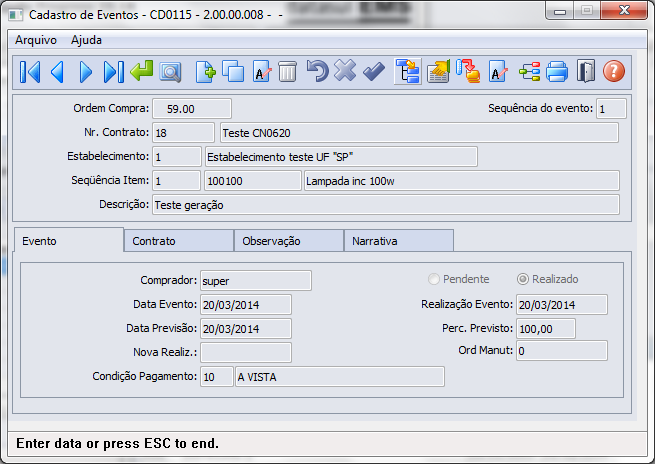Image resolution: width=655 pixels, height=464 pixels.
Task: Click the item code field 100100
Action: 253,181
